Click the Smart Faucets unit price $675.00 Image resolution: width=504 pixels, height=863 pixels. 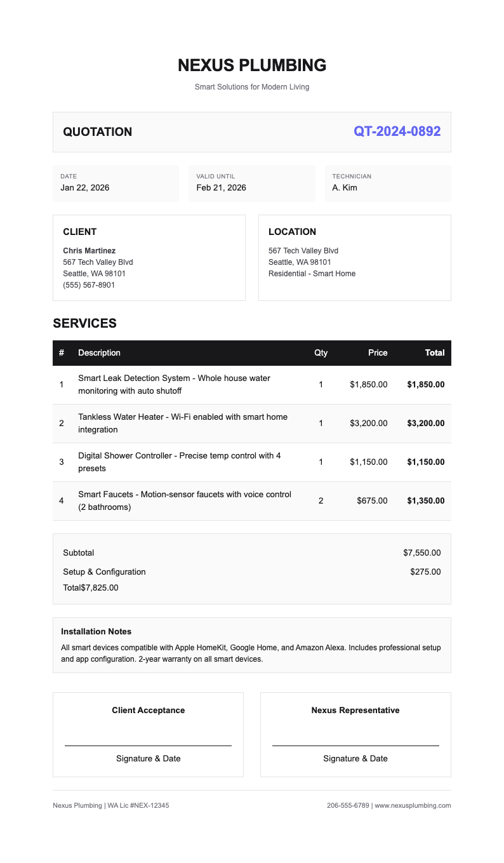click(372, 500)
